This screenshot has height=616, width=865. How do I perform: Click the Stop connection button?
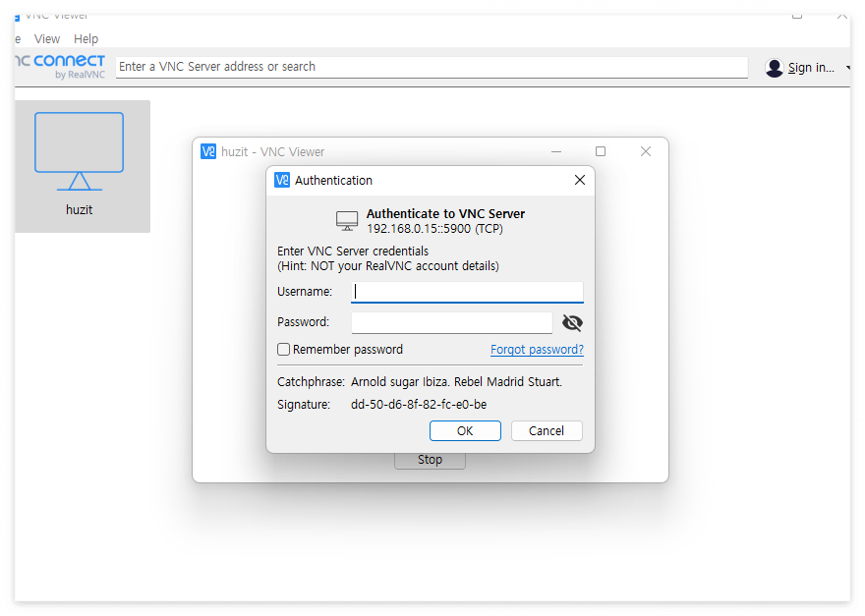point(430,460)
